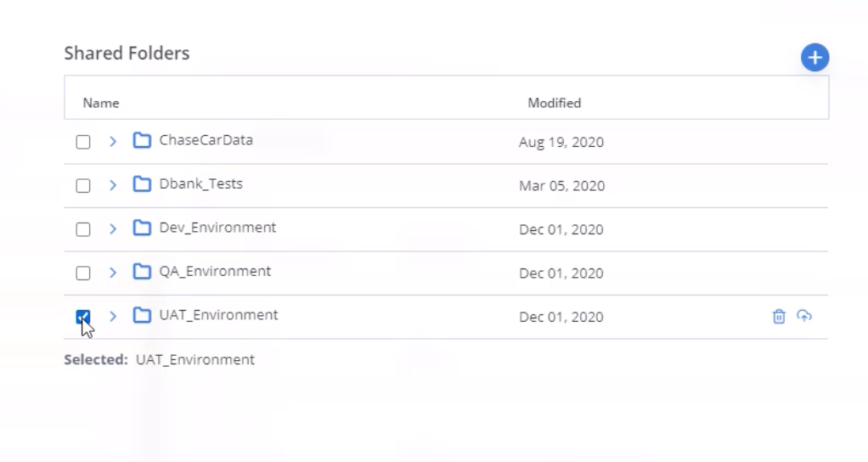The image size is (868, 462).
Task: Open the Dev_Environment folder name
Action: point(217,228)
